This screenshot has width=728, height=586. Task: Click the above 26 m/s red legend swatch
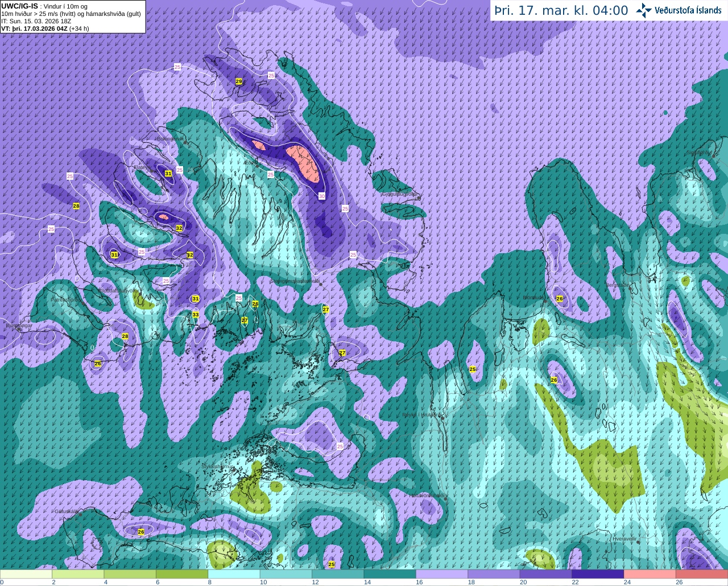pos(702,574)
